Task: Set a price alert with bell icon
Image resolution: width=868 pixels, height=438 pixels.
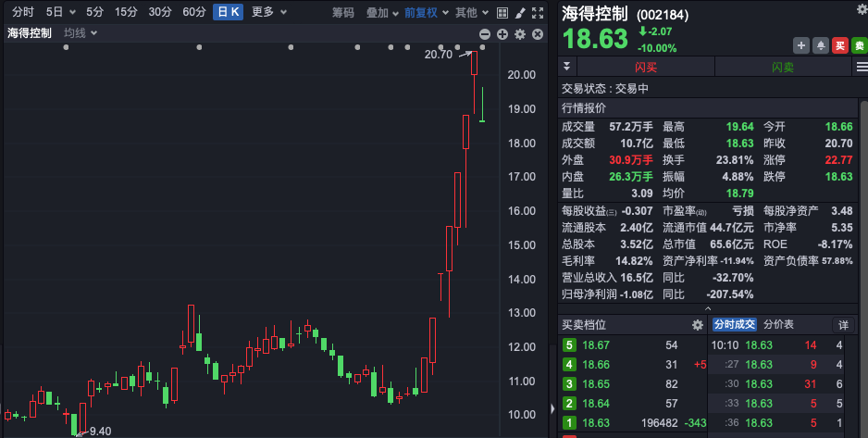Action: click(x=820, y=45)
